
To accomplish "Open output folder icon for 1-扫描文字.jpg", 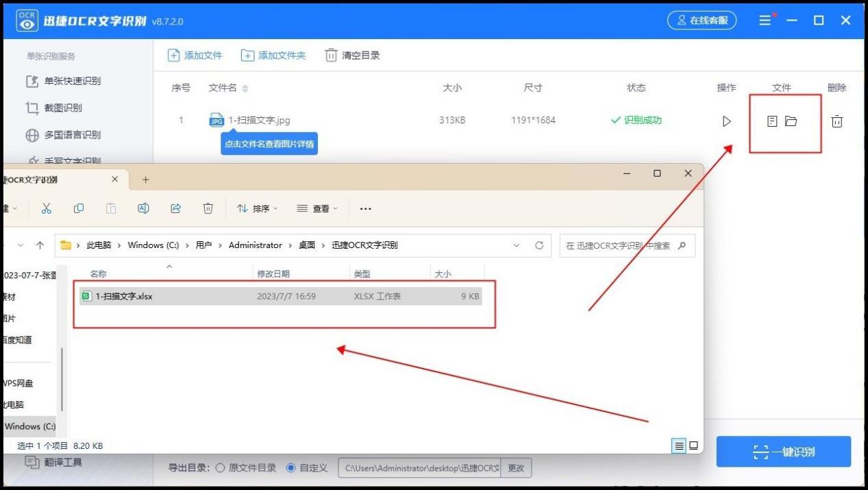I will point(791,121).
